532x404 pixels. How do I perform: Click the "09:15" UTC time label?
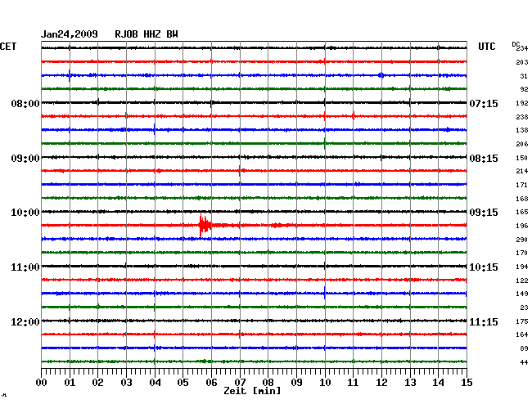[x=484, y=213]
